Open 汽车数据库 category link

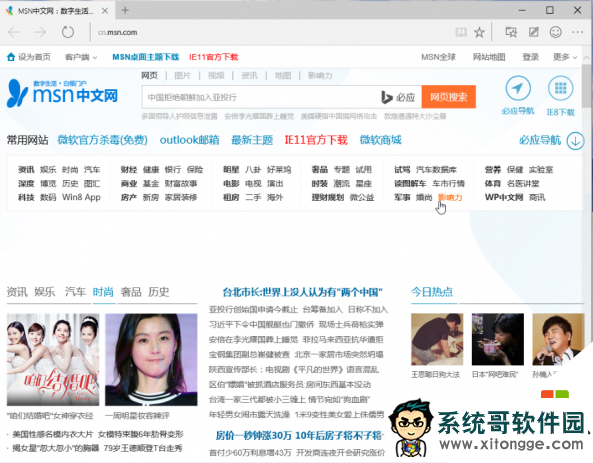(x=436, y=169)
